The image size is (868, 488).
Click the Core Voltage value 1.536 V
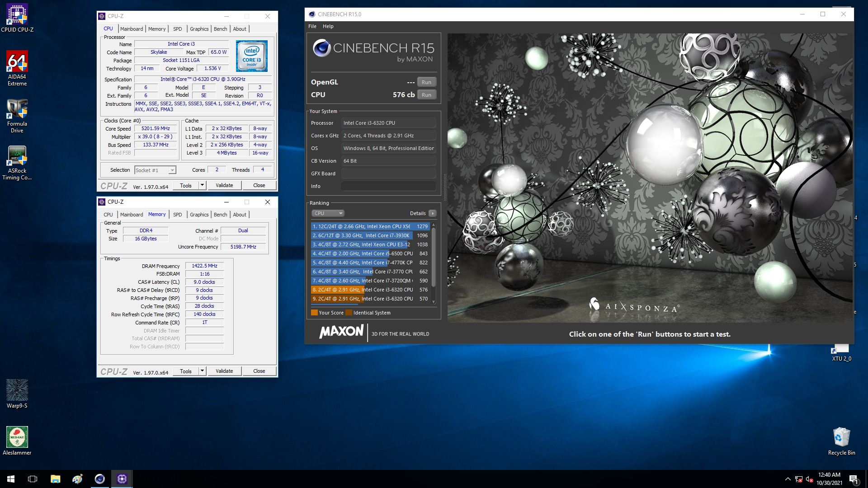coord(212,69)
